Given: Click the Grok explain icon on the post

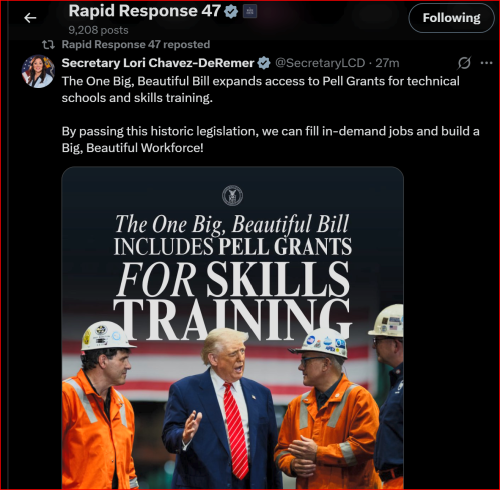Looking at the screenshot, I should pos(464,63).
